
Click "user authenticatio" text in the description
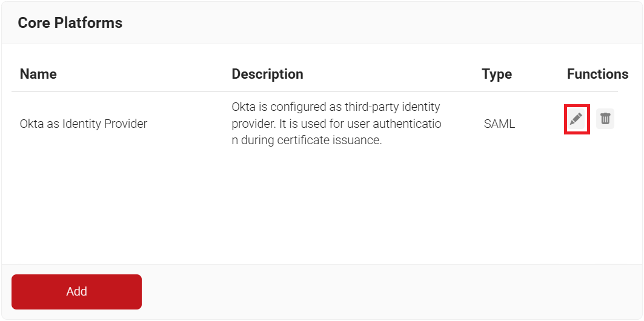pos(396,124)
